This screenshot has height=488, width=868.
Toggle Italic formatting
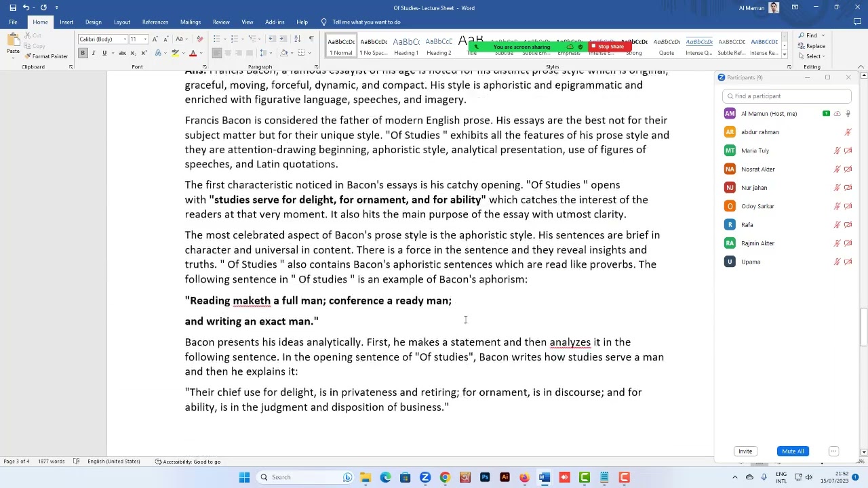tap(94, 53)
